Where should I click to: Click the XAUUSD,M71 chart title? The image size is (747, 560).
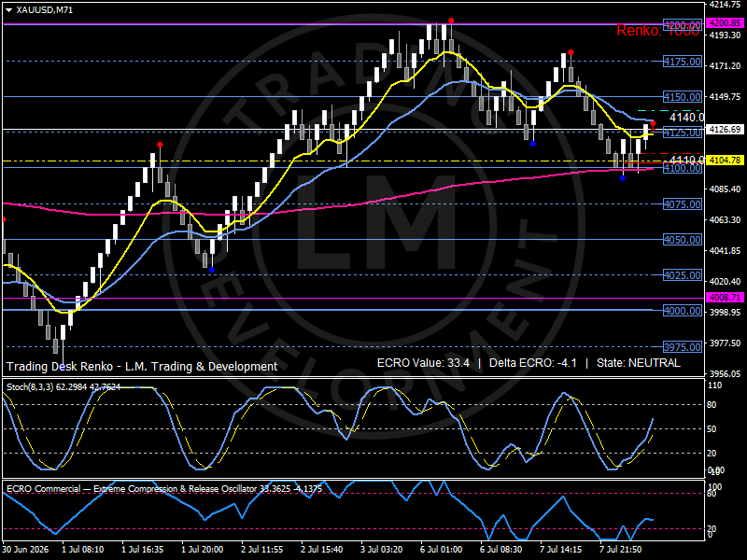(x=44, y=10)
